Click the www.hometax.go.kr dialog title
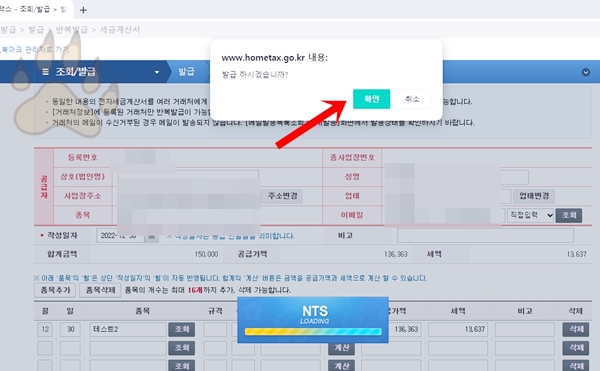Image resolution: width=600 pixels, height=371 pixels. [x=274, y=58]
